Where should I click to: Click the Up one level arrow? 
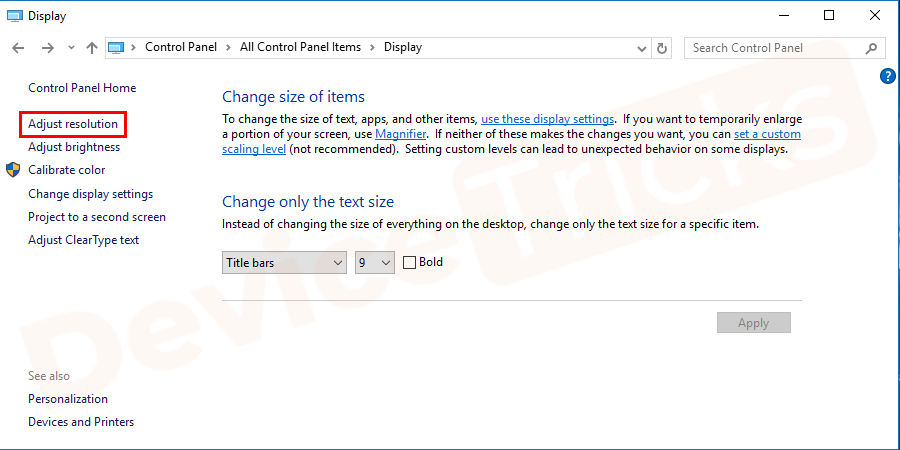pos(92,48)
